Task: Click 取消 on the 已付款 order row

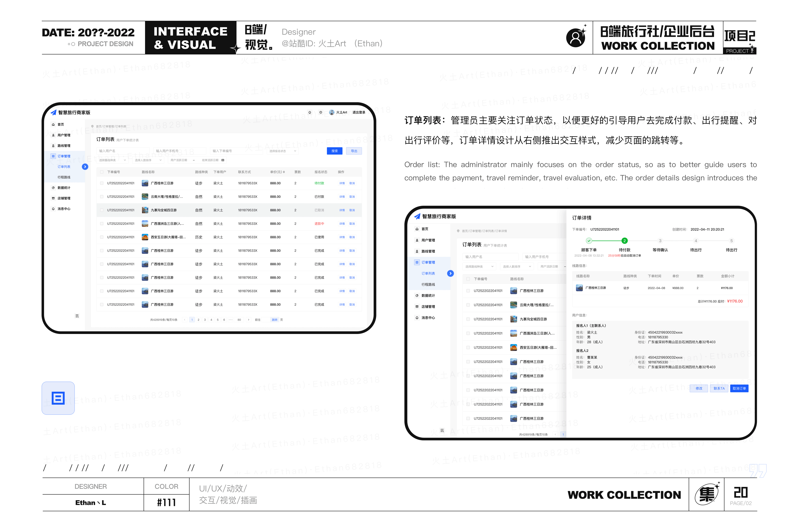Action: [352, 196]
